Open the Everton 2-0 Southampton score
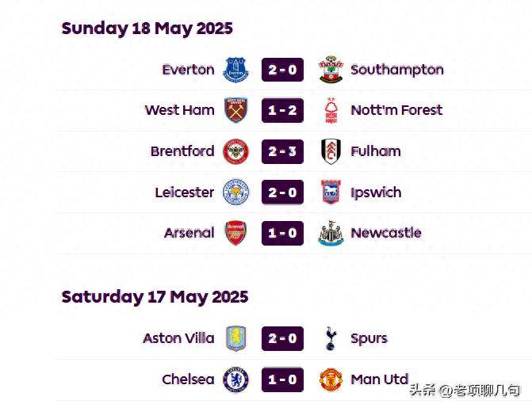The width and height of the screenshot is (532, 408). [x=282, y=70]
